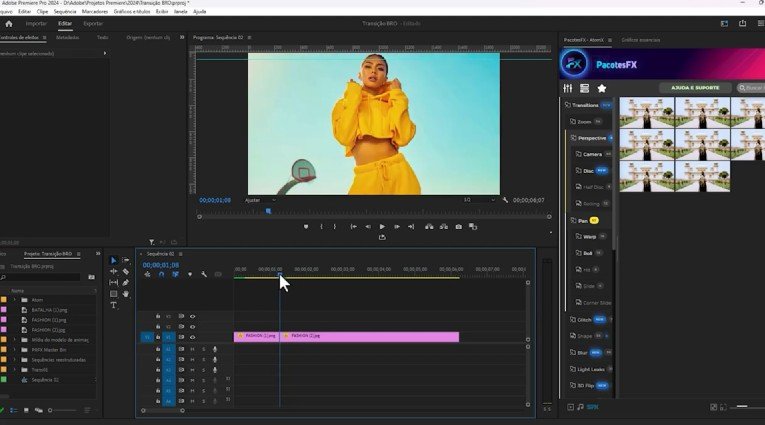Image resolution: width=765 pixels, height=425 pixels.
Task: Open timeline wrench display settings
Action: (204, 274)
